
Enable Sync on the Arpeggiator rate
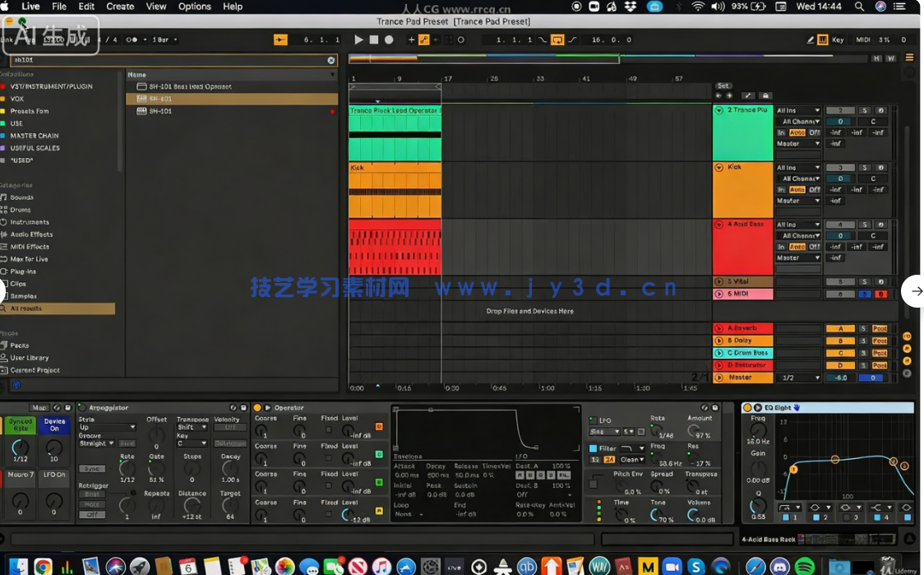[91, 469]
